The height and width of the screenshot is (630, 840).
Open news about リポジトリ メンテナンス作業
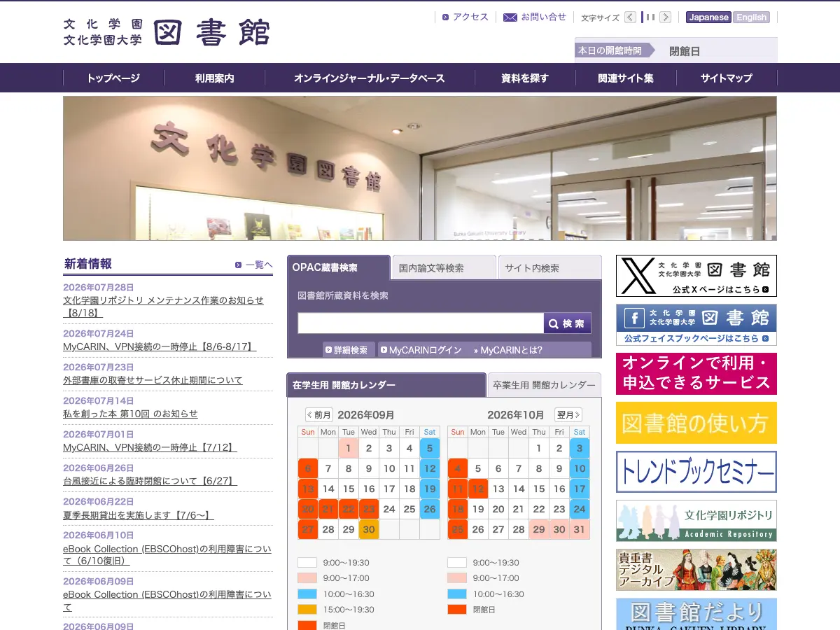163,306
